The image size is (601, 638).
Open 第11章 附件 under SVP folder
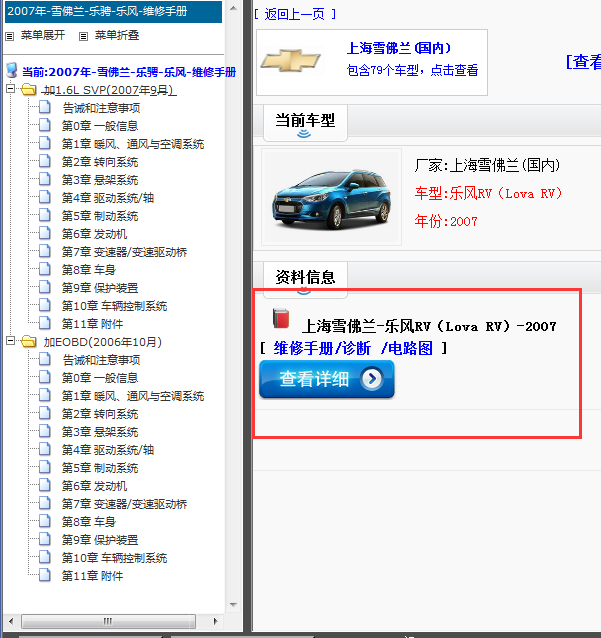[92, 324]
